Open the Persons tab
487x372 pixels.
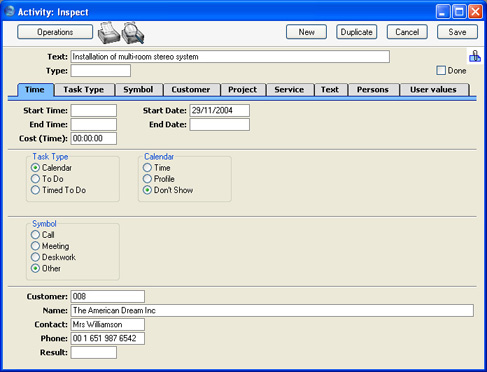click(x=373, y=90)
